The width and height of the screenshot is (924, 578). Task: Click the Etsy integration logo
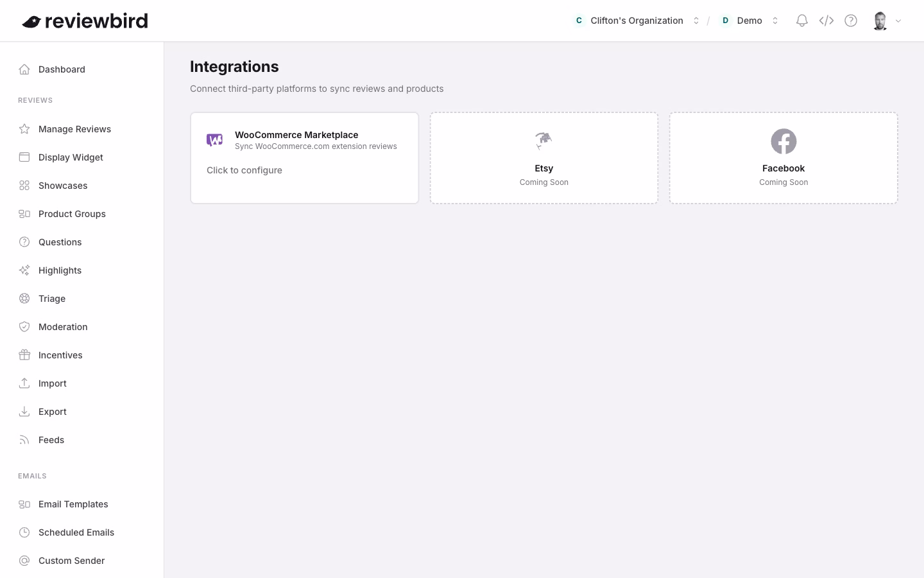[x=543, y=141]
